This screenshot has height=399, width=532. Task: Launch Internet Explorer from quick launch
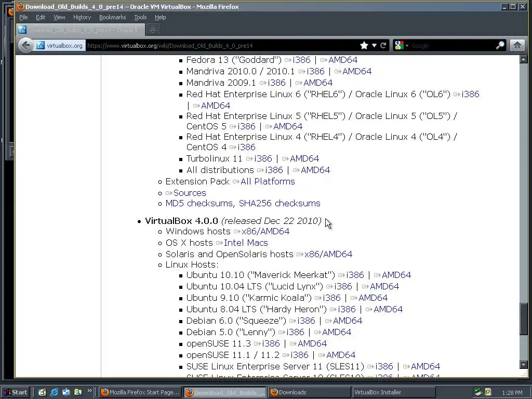[x=54, y=392]
